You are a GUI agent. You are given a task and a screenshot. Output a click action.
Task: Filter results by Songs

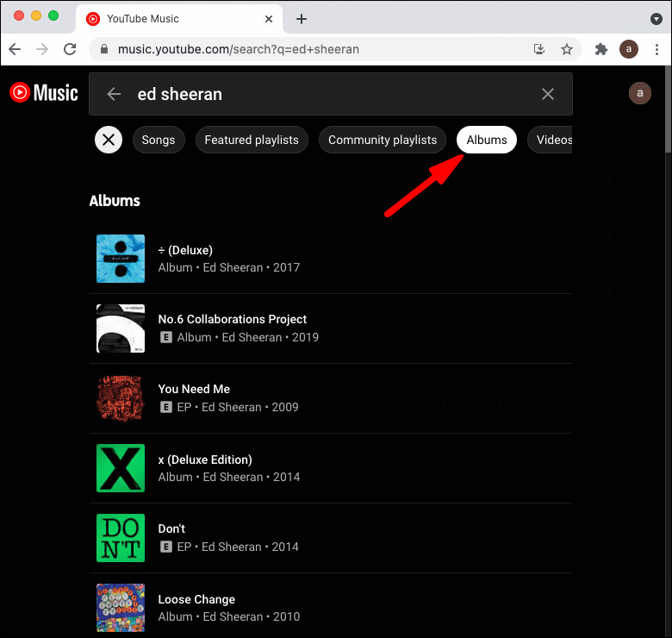[x=159, y=140]
